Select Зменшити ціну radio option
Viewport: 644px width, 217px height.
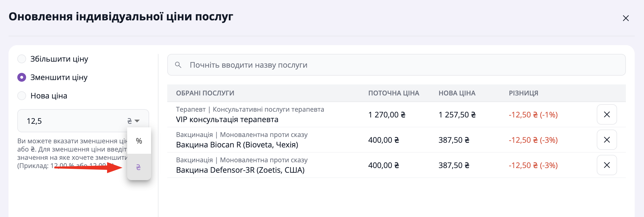click(x=22, y=77)
